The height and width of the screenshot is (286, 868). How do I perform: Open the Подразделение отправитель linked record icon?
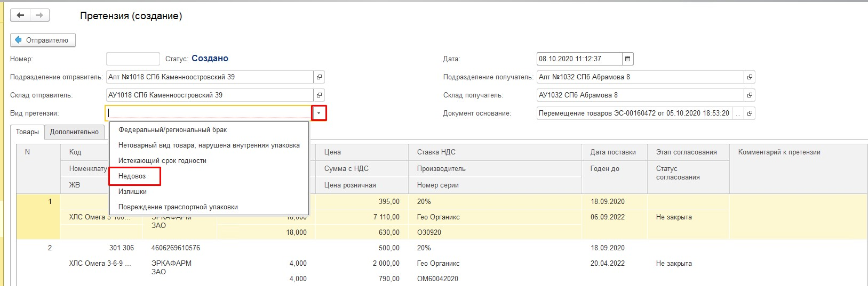pyautogui.click(x=319, y=77)
